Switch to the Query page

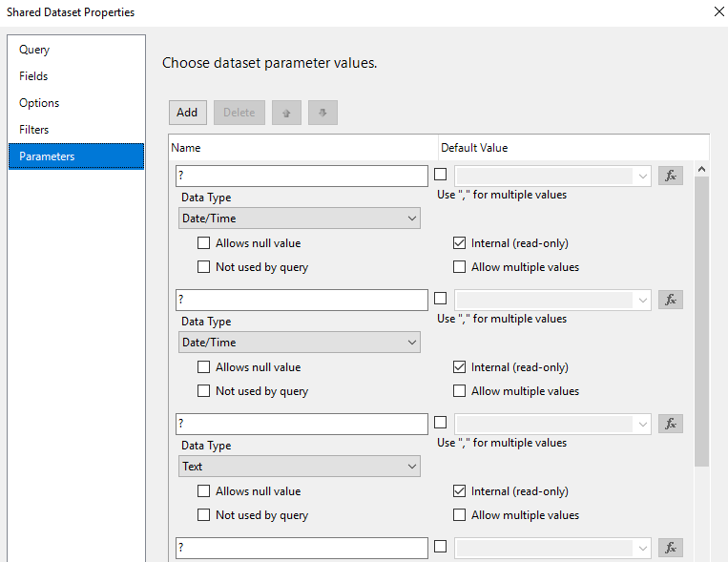click(34, 50)
